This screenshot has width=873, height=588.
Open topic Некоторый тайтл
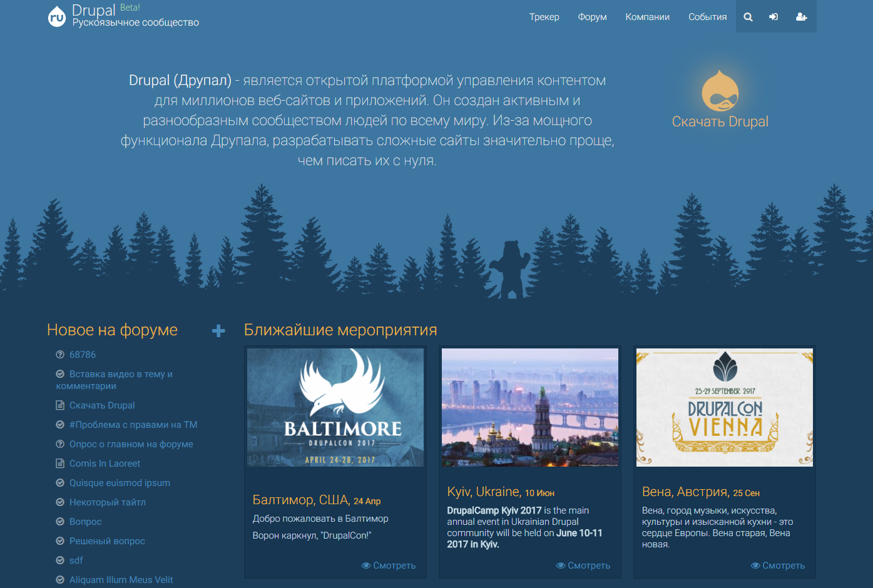(108, 502)
